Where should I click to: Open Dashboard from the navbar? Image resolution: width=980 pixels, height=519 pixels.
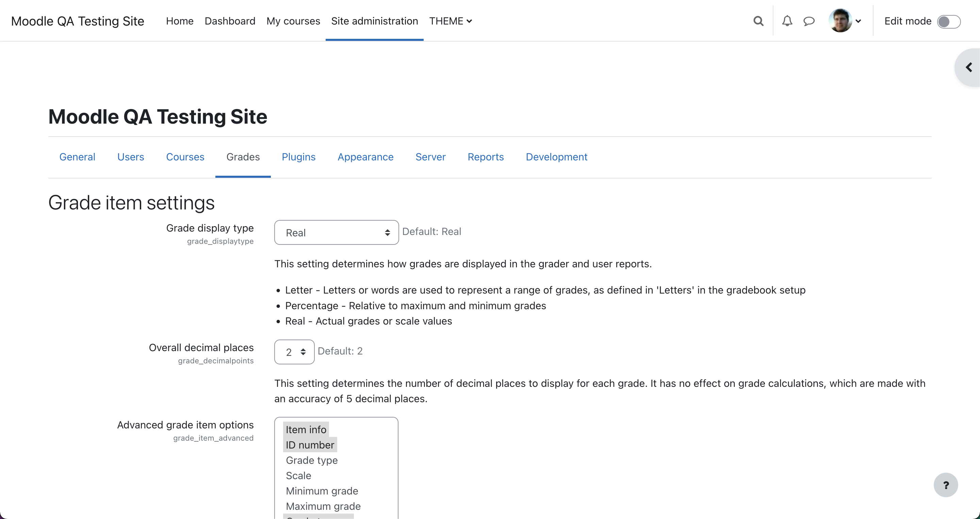(x=230, y=21)
